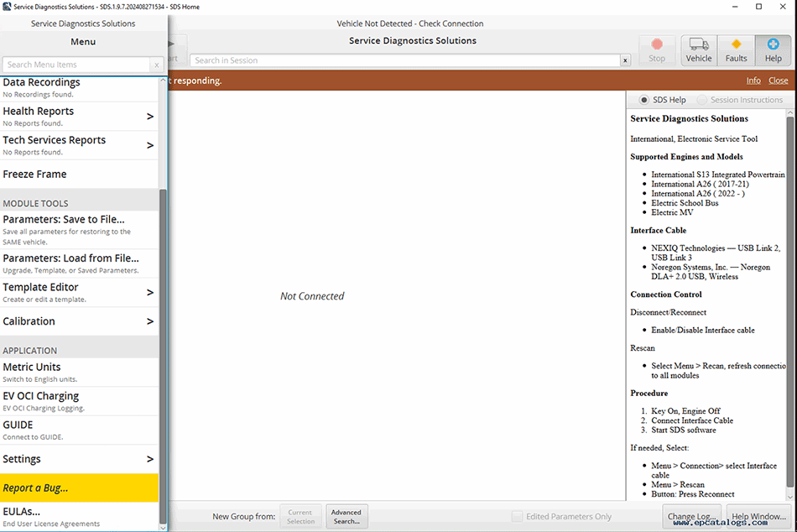Screen dimensions: 797x532
Task: Clear the Search Menu Items field
Action: [x=156, y=65]
